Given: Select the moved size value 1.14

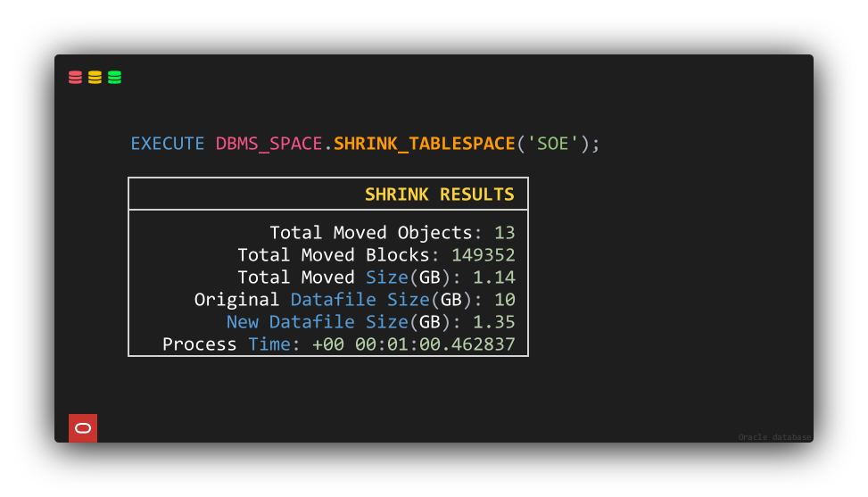Looking at the screenshot, I should pyautogui.click(x=494, y=277).
